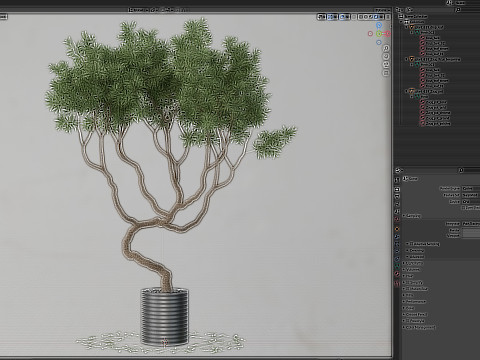Click the Render samples value field

tap(471, 230)
